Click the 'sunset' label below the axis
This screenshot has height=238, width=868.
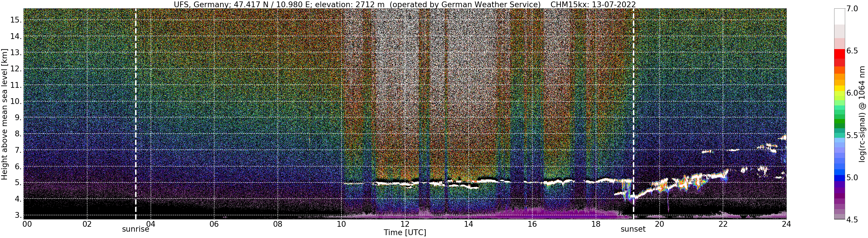coord(633,229)
